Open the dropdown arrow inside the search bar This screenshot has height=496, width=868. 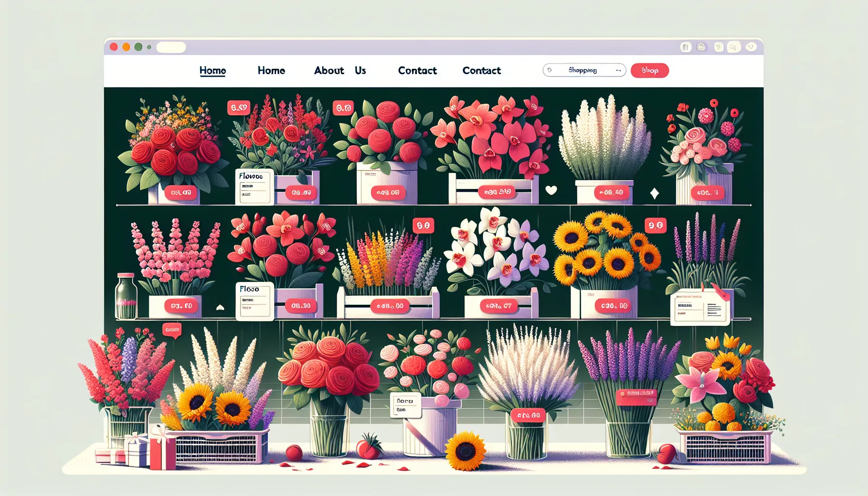[x=619, y=70]
